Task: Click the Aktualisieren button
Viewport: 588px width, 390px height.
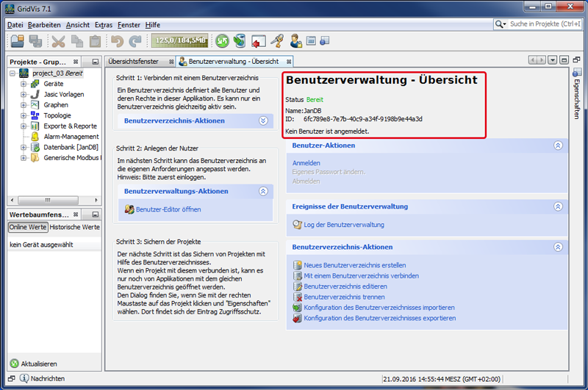Action: [x=34, y=364]
